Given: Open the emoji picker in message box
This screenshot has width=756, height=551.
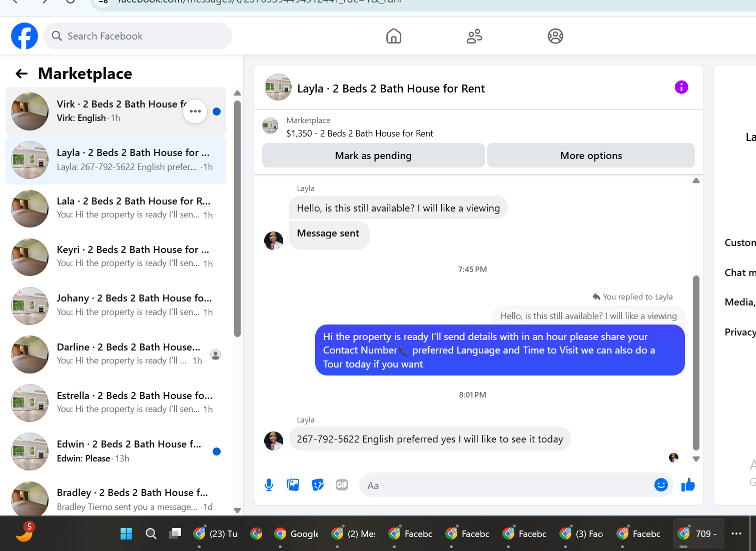Looking at the screenshot, I should 661,484.
